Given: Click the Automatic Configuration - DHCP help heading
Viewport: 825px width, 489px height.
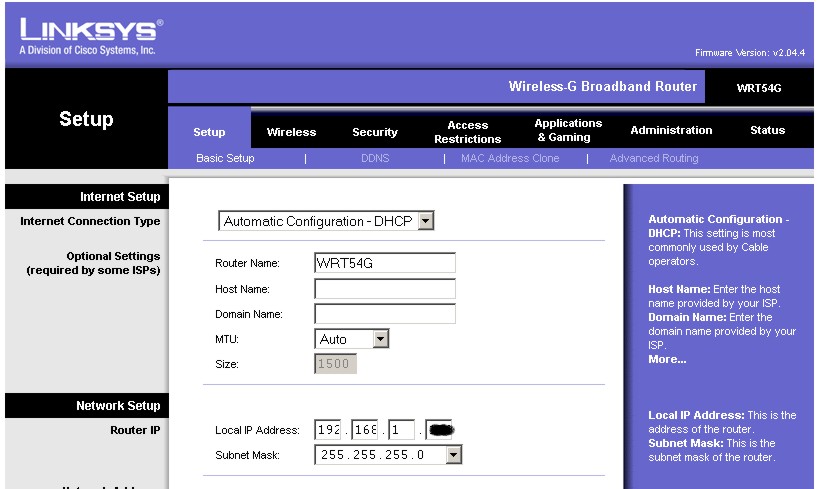Looking at the screenshot, I should tap(718, 226).
